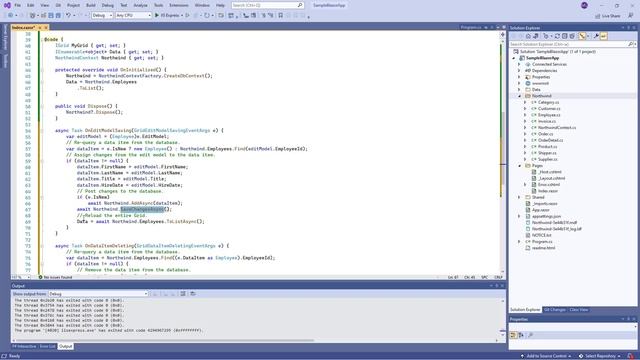Close the Index.razor editor tab
640x360 pixels.
point(46,27)
